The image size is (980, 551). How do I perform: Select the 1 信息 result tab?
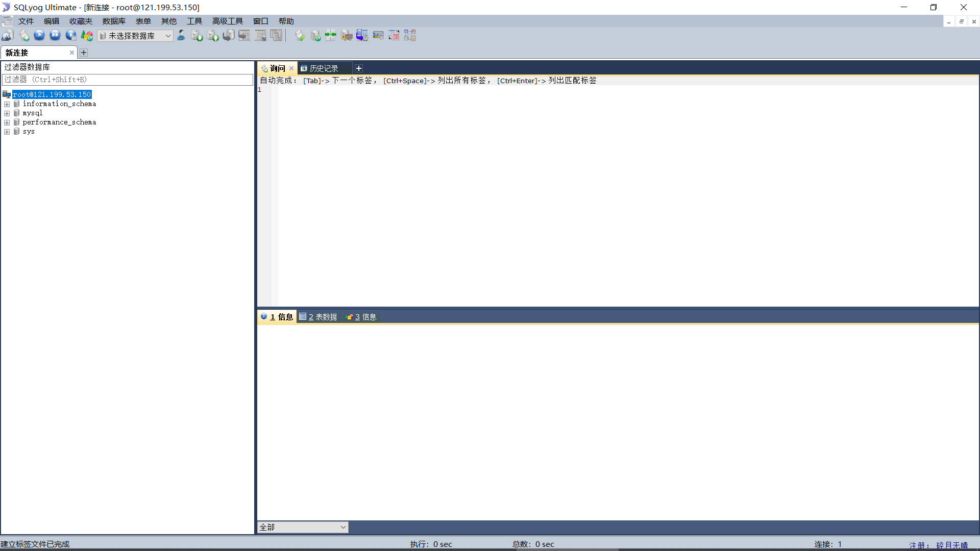coord(277,317)
